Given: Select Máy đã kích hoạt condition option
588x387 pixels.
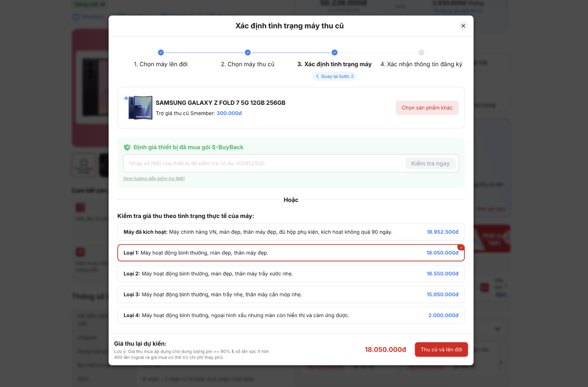Looking at the screenshot, I should click(291, 232).
